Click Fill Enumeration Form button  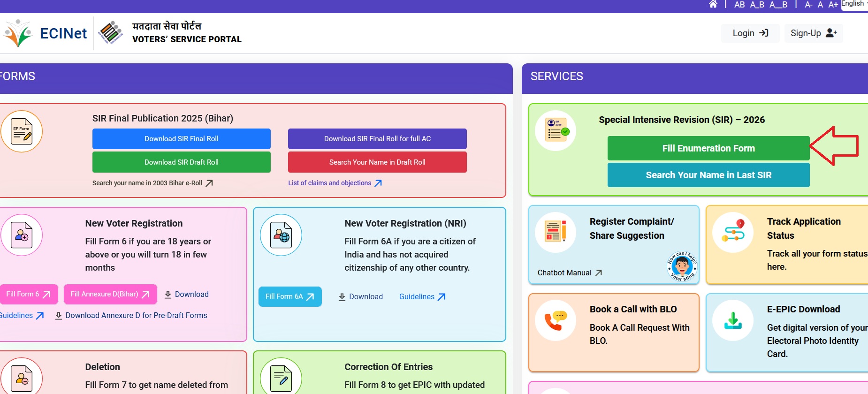coord(708,148)
